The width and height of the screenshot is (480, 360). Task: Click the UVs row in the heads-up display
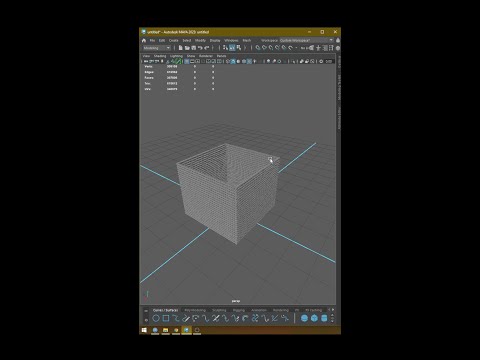(179, 89)
